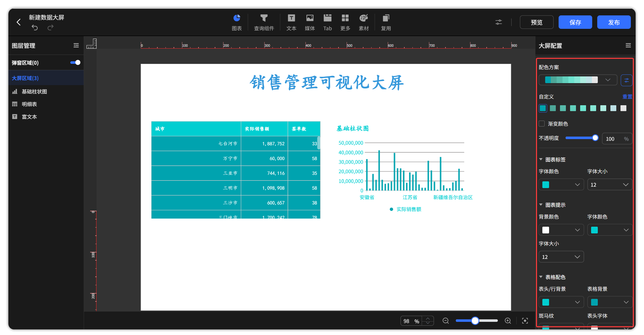Click the 保存 save button
The height and width of the screenshot is (335, 644).
click(575, 22)
